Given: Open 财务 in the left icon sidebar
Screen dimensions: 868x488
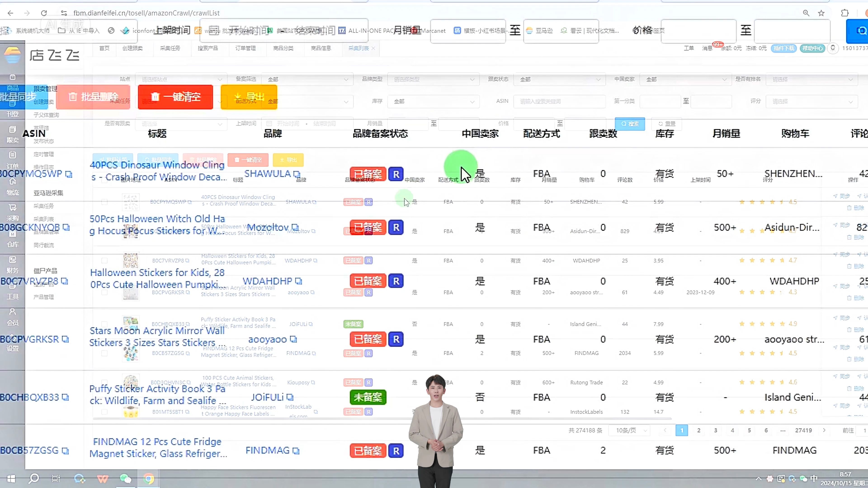Looking at the screenshot, I should click(x=12, y=265).
